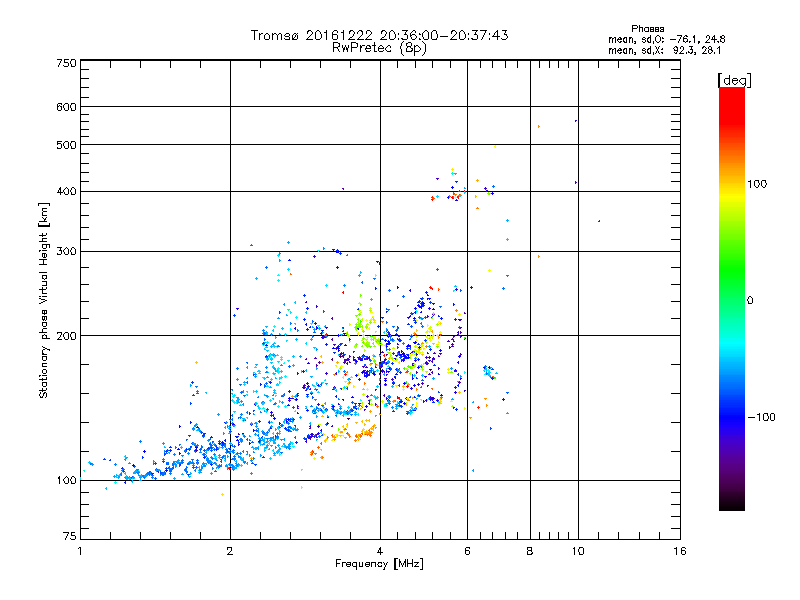The width and height of the screenshot is (800, 600).
Task: Click the x-axis tick label '8'
Action: (530, 551)
